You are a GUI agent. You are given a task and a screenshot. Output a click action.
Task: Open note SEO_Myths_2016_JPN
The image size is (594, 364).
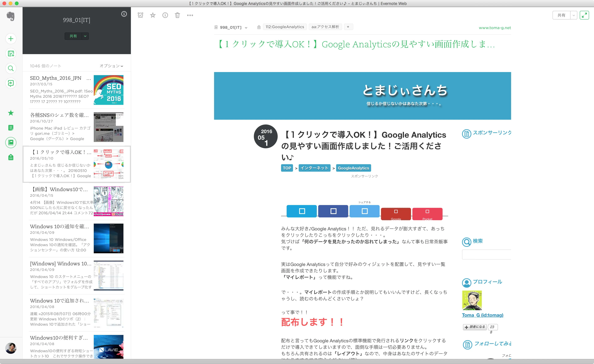77,90
